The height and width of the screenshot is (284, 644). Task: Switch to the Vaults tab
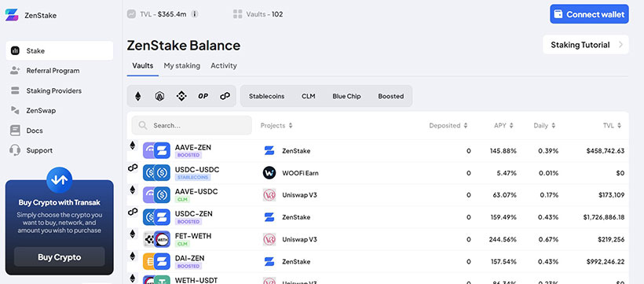point(142,65)
